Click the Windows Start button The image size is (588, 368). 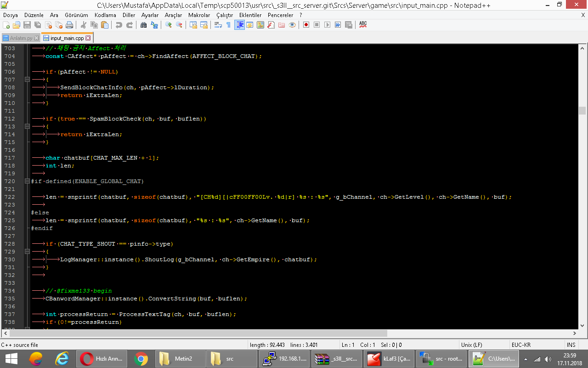tap(11, 359)
